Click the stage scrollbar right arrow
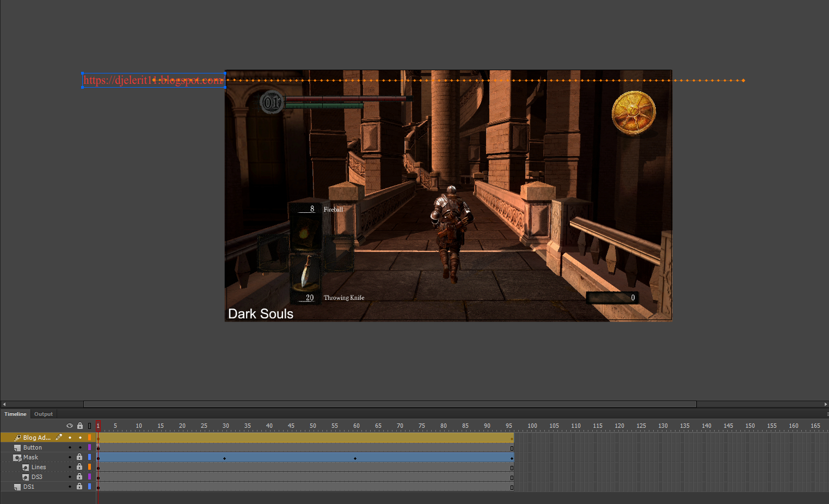Screen dimensions: 829x504 click(825, 404)
